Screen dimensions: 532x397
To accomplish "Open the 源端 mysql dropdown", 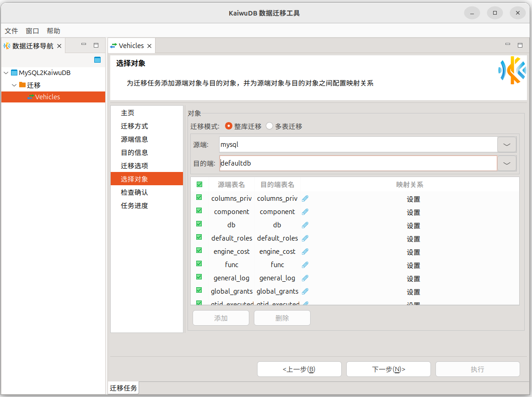I will tap(507, 145).
